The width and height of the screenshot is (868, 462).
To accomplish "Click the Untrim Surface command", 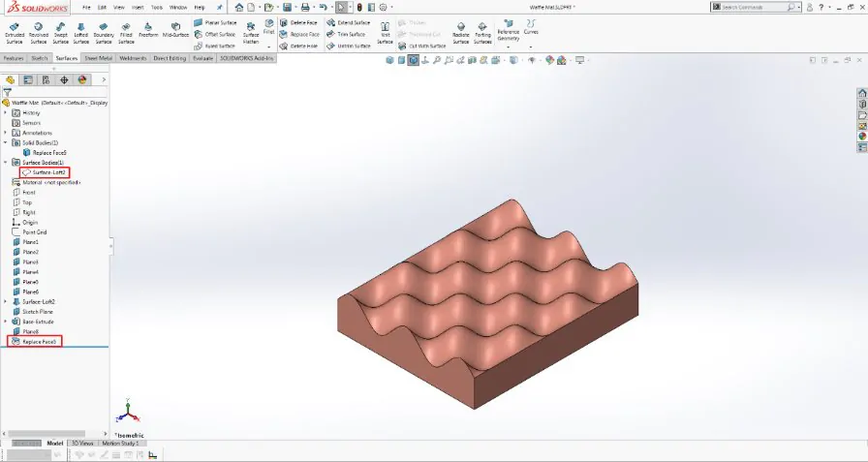I will tap(348, 46).
